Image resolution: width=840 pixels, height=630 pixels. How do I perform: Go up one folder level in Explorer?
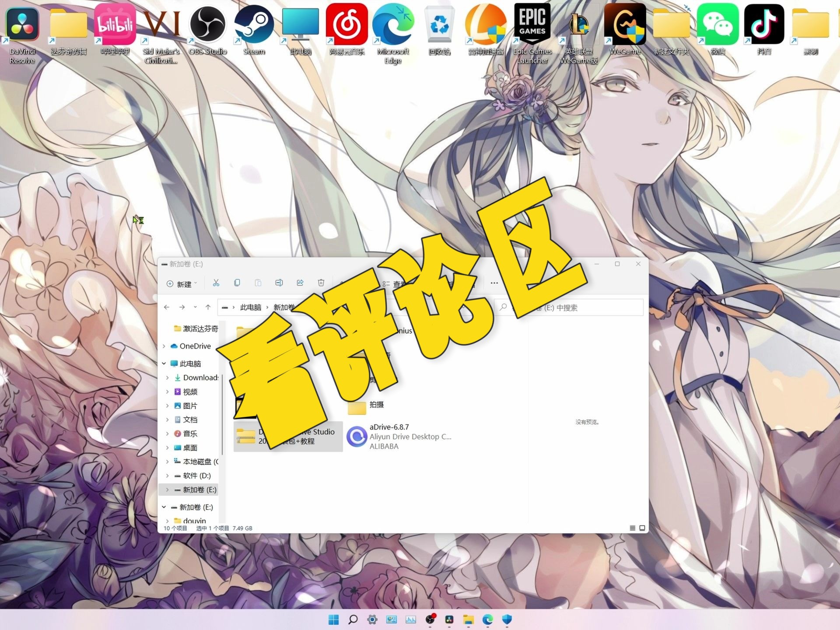pos(208,307)
